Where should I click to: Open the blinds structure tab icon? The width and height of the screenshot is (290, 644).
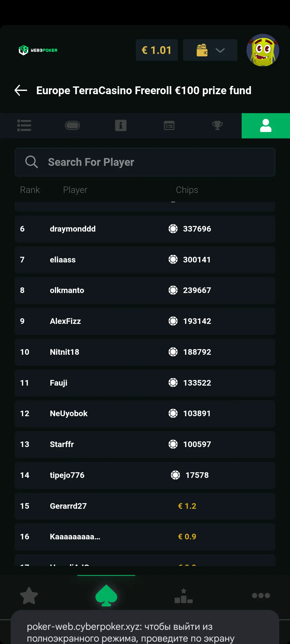pyautogui.click(x=169, y=126)
